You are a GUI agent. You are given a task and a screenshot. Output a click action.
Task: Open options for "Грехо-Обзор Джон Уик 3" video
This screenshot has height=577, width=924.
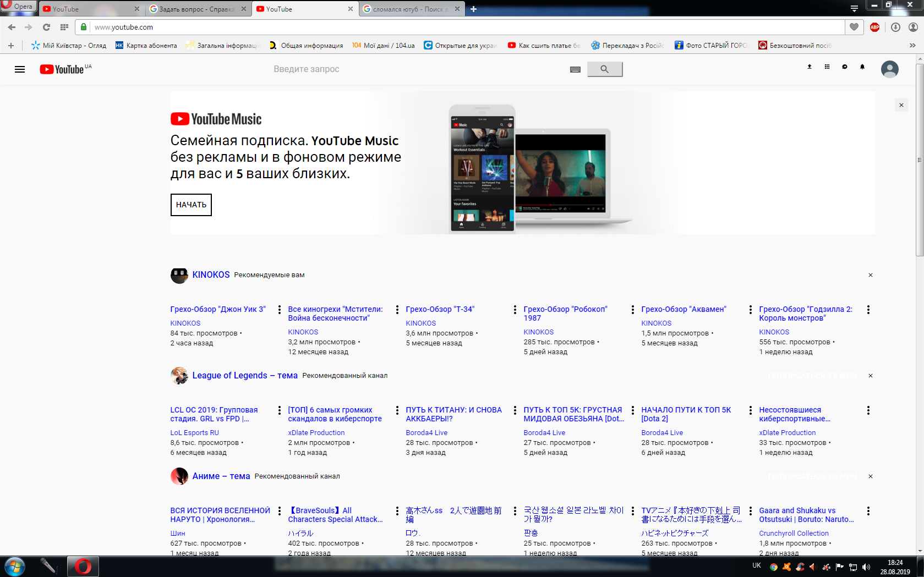click(x=280, y=310)
